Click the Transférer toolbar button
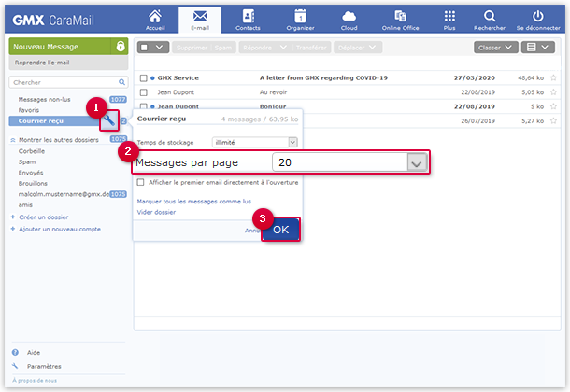 click(311, 48)
